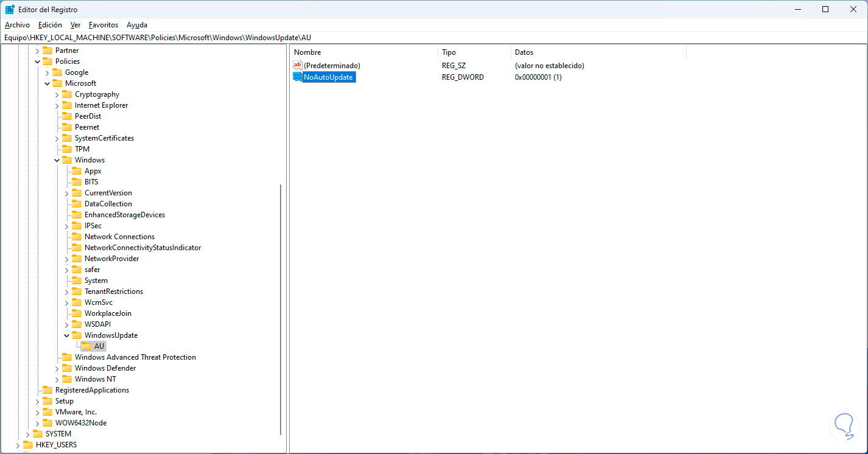Click the Windows Defender folder icon
Image resolution: width=868 pixels, height=454 pixels.
coord(67,368)
